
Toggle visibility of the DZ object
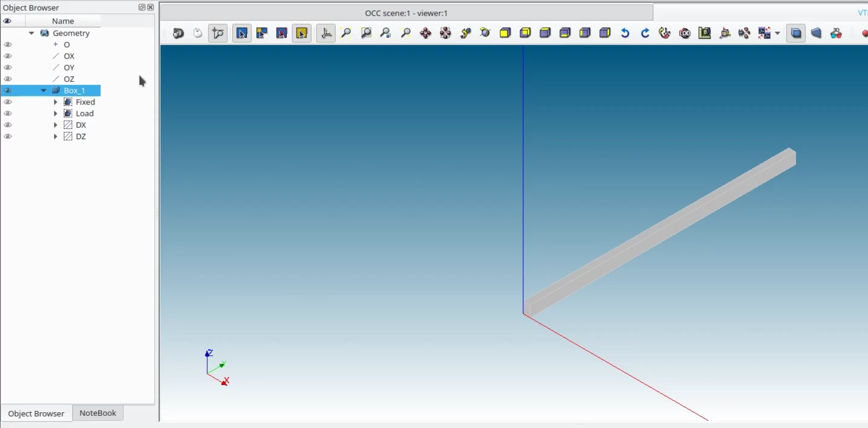pyautogui.click(x=7, y=137)
